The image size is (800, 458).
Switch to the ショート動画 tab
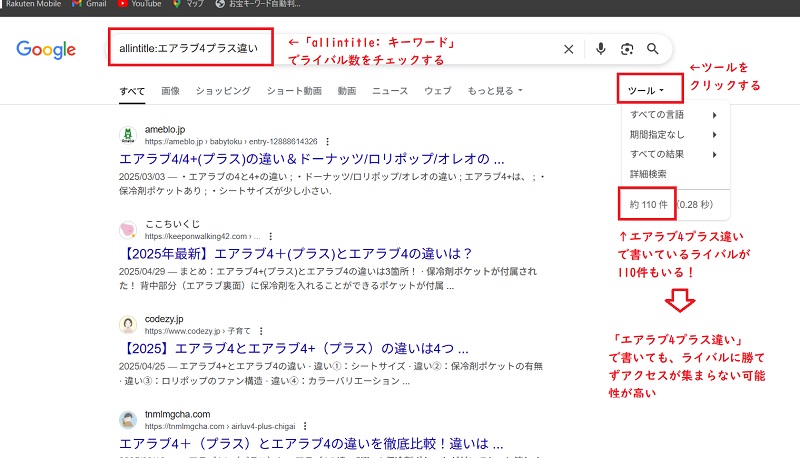tap(294, 91)
